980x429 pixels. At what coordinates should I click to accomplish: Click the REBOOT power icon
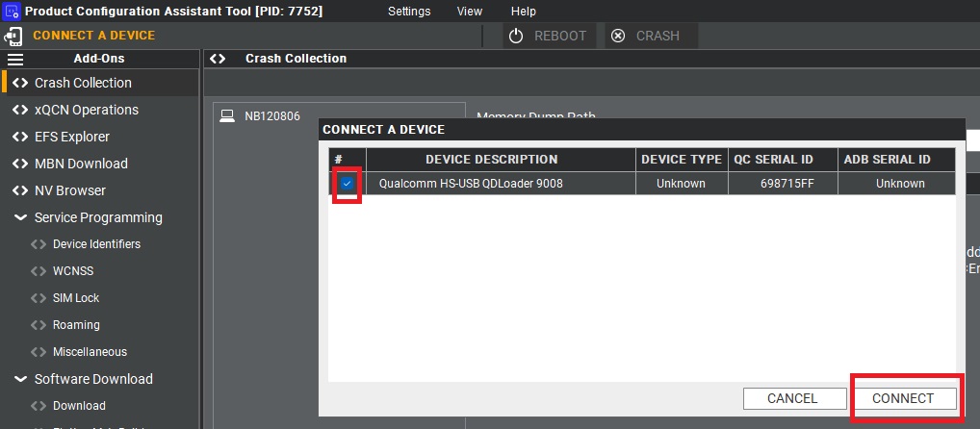[x=516, y=36]
